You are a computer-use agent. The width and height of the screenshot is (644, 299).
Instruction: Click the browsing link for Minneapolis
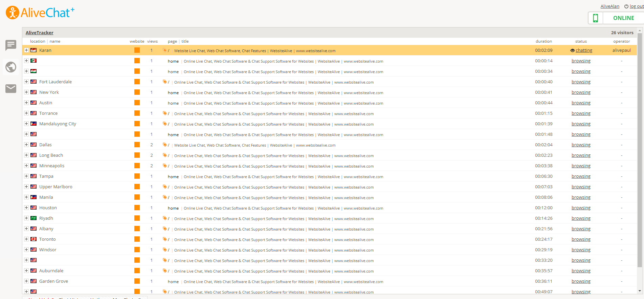pyautogui.click(x=581, y=166)
